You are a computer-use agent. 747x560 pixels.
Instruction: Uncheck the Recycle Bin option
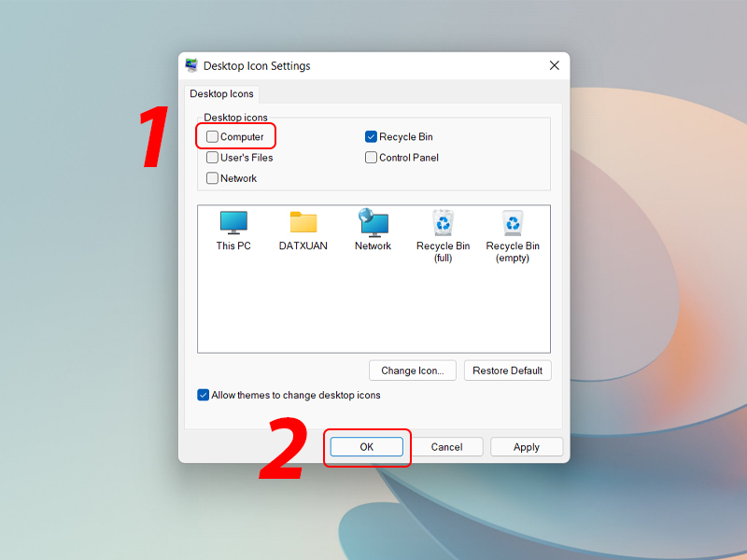coord(371,136)
